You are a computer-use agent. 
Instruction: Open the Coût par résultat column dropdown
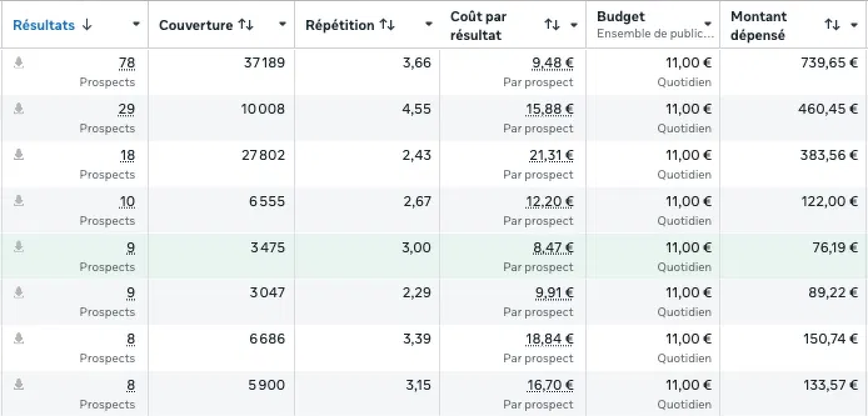573,26
